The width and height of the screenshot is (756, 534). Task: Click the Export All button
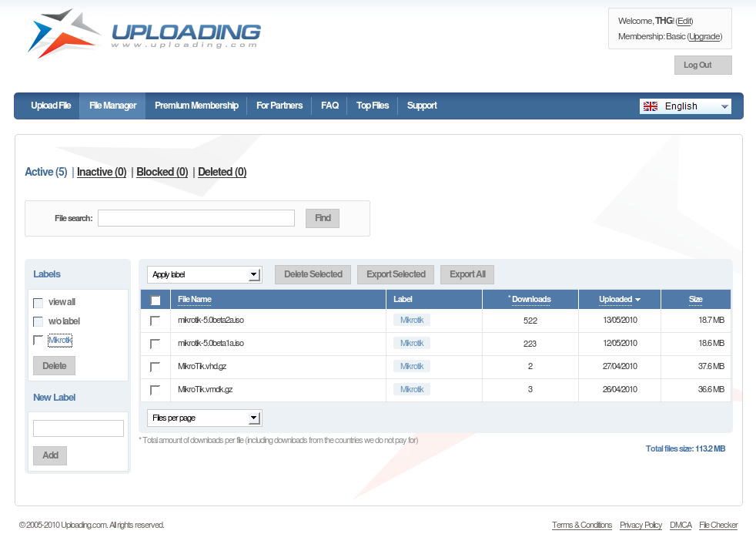467,274
